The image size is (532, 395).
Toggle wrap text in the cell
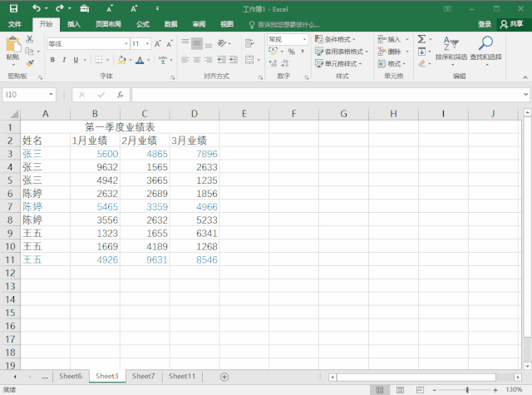(x=249, y=43)
